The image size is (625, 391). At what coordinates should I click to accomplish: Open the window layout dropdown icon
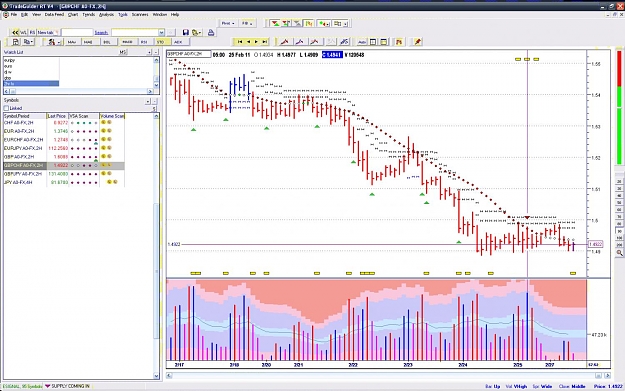340,24
